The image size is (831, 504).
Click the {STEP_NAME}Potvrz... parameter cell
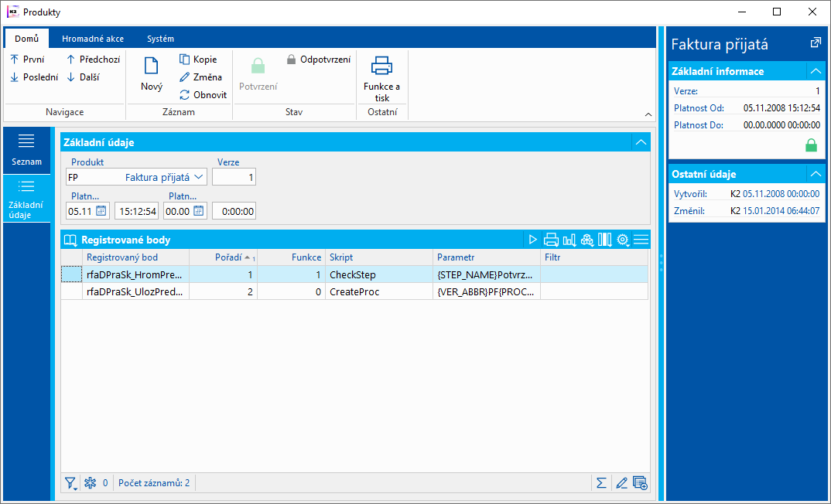[487, 274]
